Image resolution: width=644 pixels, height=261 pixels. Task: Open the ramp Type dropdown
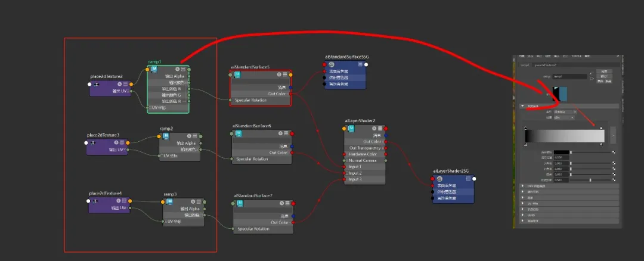click(565, 112)
